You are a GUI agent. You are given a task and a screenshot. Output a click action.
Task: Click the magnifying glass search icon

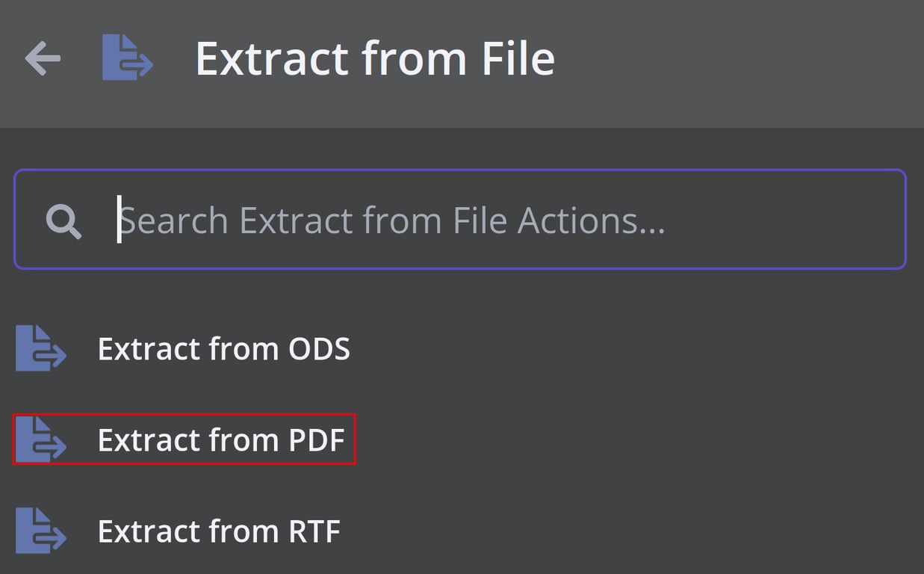click(63, 220)
